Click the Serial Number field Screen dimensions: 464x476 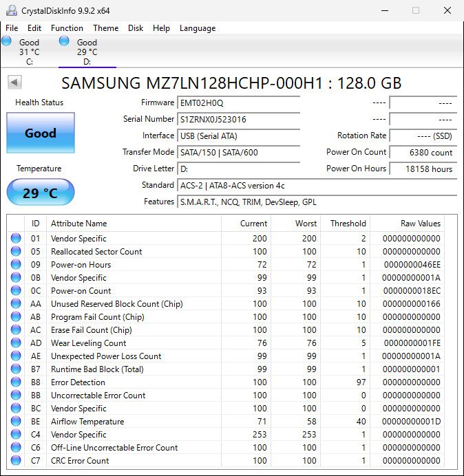tap(238, 119)
